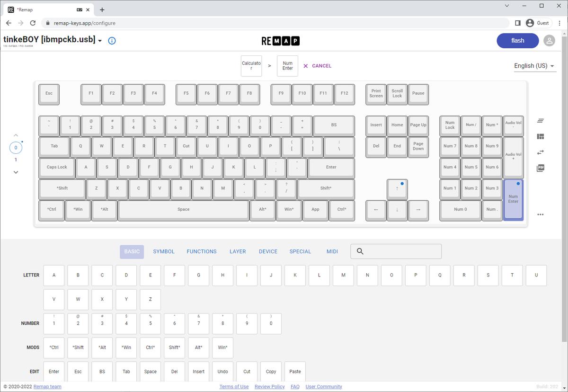Open the more options ellipsis menu
568x392 pixels.
coord(541,214)
